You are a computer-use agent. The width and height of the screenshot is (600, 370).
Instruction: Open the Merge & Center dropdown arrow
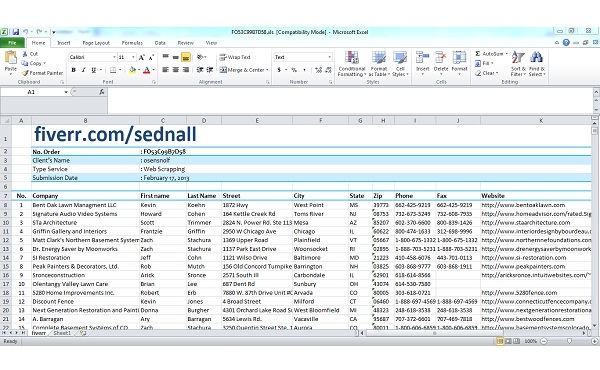coord(267,70)
